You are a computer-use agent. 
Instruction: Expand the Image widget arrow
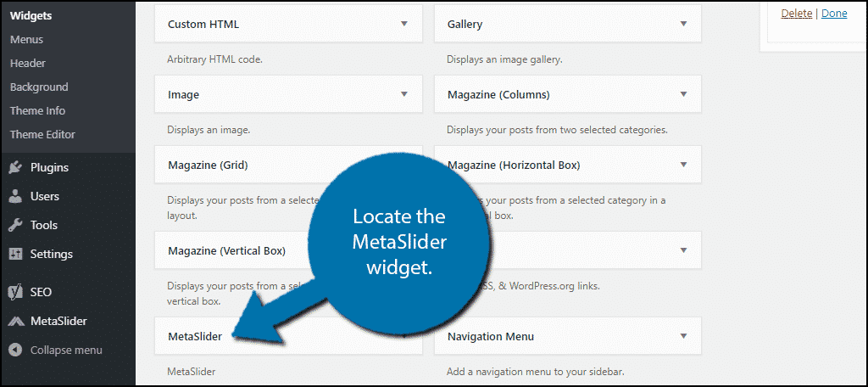(404, 94)
